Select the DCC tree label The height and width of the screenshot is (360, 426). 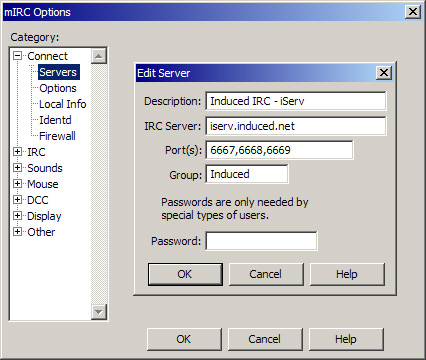tap(38, 200)
